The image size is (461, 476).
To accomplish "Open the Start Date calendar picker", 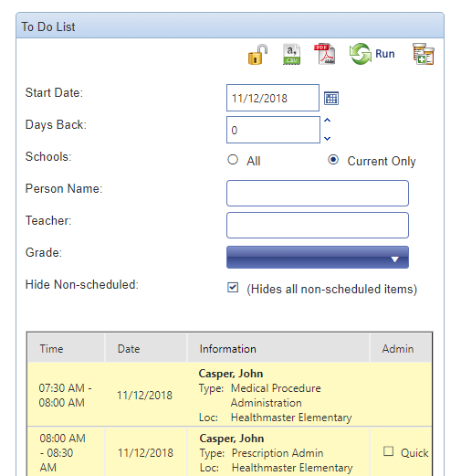I will (331, 98).
